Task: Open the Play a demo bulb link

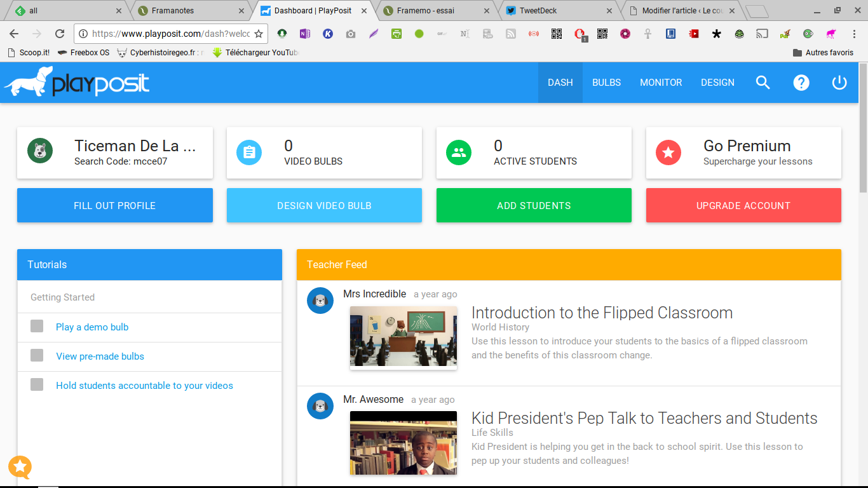Action: (92, 327)
